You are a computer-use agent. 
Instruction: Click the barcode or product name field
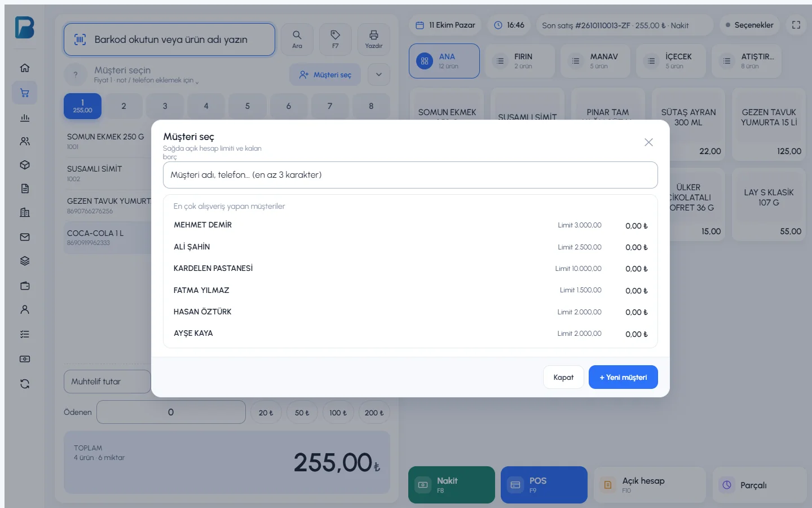(x=169, y=40)
